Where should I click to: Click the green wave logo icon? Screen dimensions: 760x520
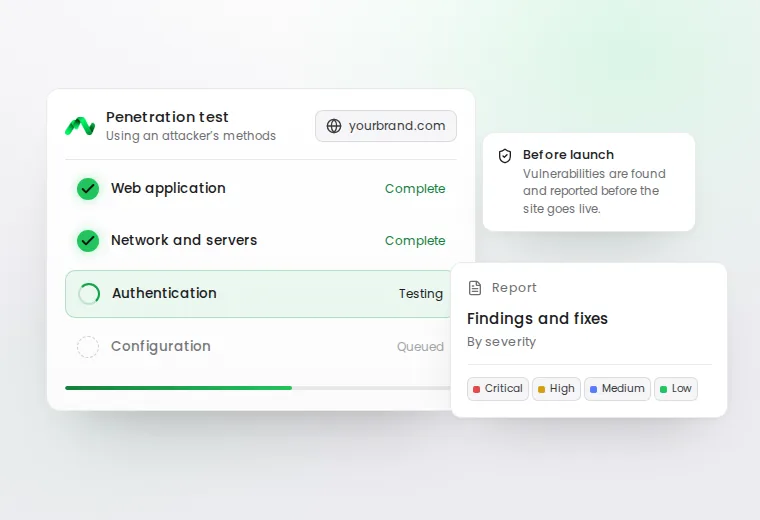coord(80,126)
